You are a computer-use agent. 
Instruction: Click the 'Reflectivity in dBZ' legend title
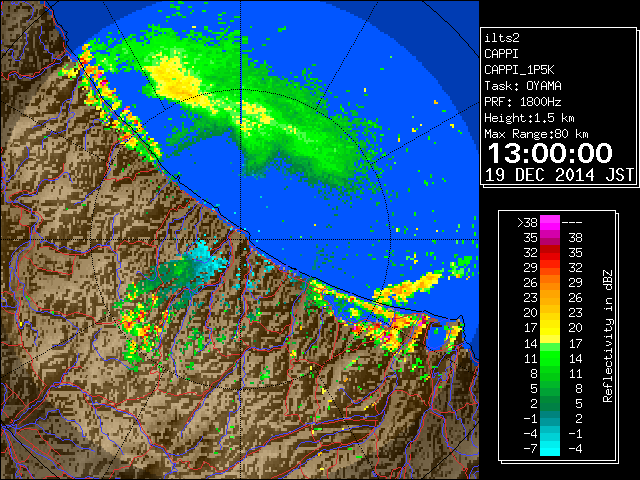coord(607,336)
